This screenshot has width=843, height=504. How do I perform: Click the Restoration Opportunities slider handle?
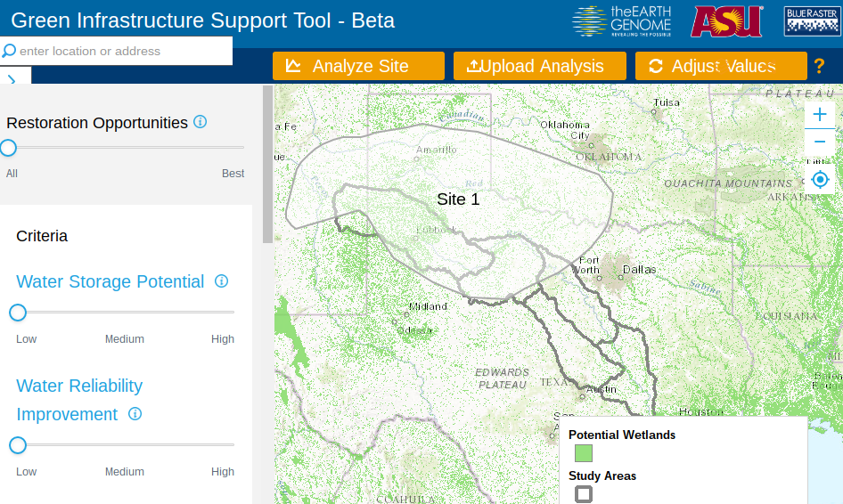pyautogui.click(x=9, y=147)
